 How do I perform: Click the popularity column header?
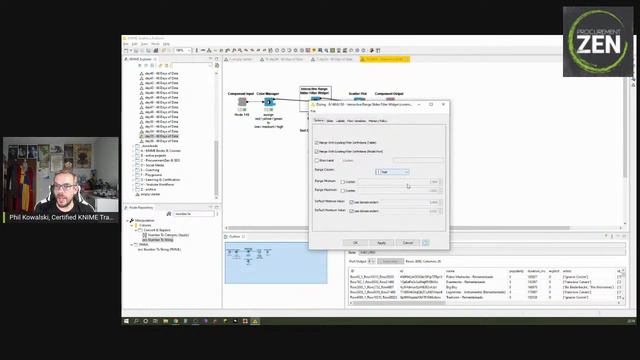(x=516, y=271)
